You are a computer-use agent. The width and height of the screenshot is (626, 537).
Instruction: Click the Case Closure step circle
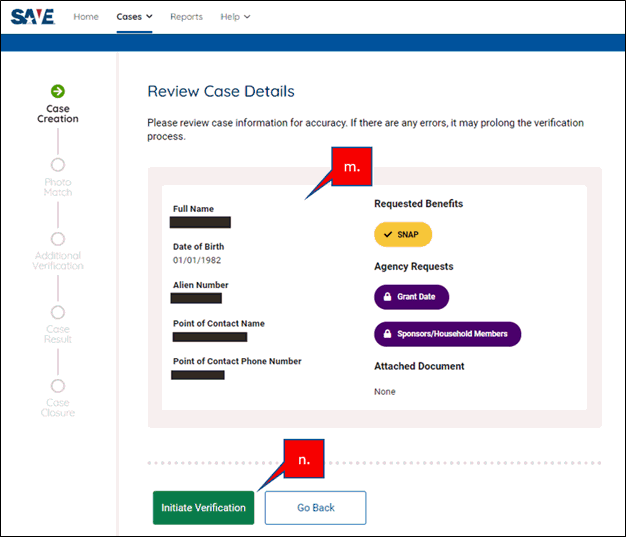tap(58, 386)
